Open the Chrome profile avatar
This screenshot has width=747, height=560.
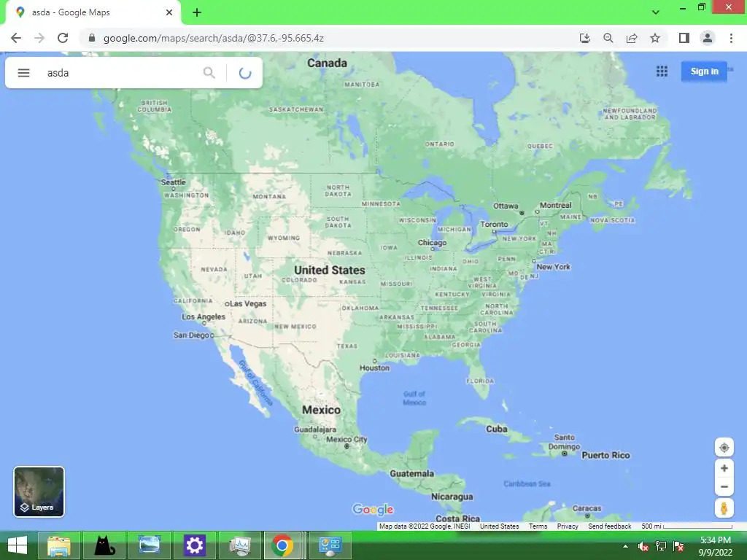(708, 38)
